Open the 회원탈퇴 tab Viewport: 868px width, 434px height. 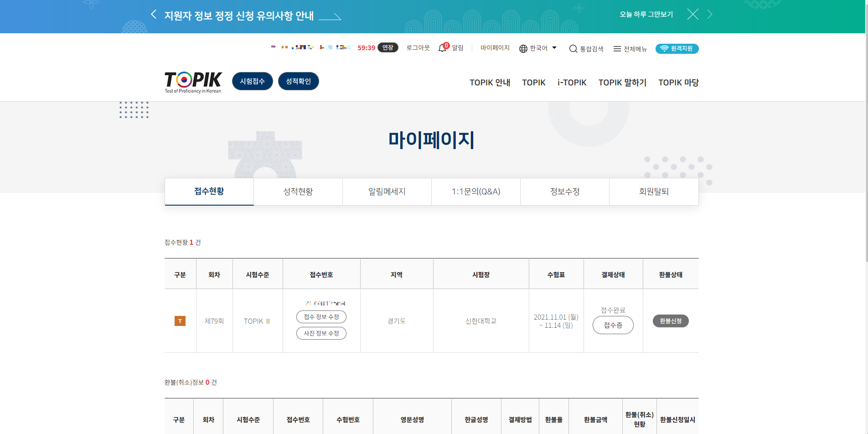[654, 191]
